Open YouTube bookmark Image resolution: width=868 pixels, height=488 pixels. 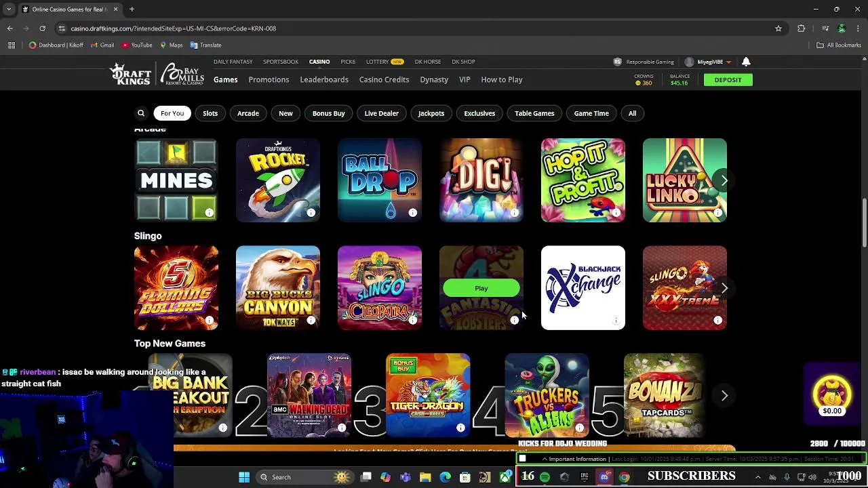pos(137,45)
